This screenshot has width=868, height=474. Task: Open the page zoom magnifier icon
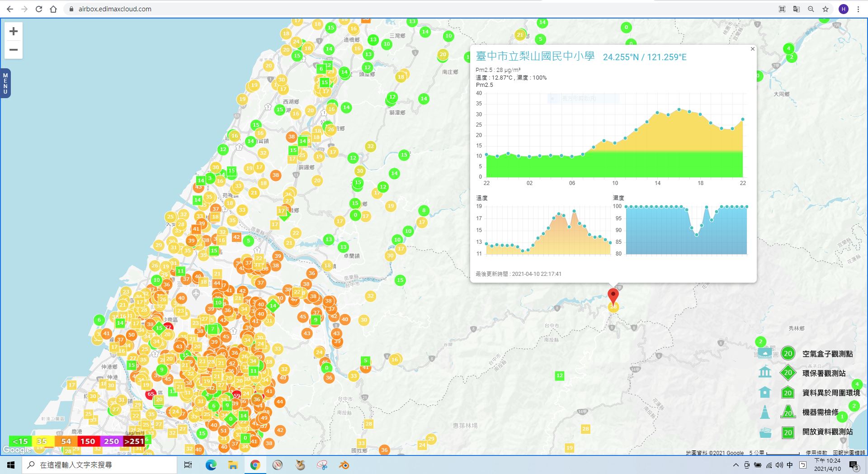[x=811, y=9]
